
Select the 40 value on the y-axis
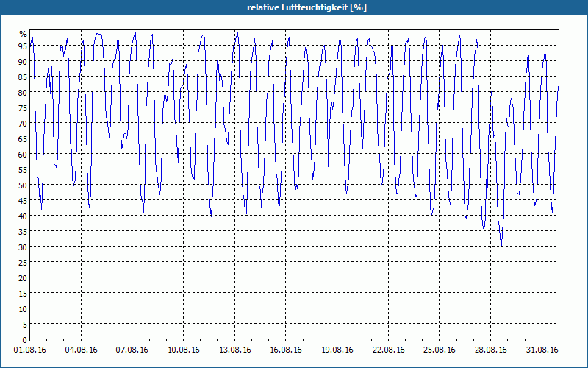coord(24,216)
